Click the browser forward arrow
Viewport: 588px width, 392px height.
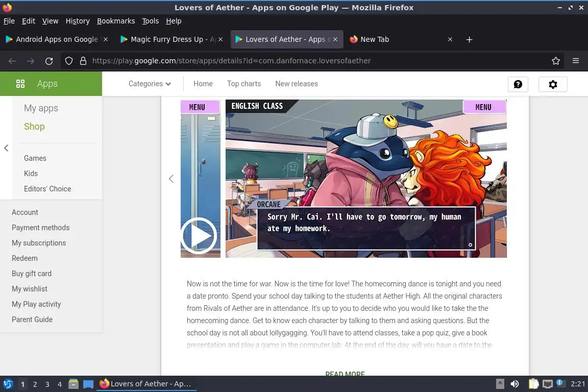pyautogui.click(x=31, y=61)
